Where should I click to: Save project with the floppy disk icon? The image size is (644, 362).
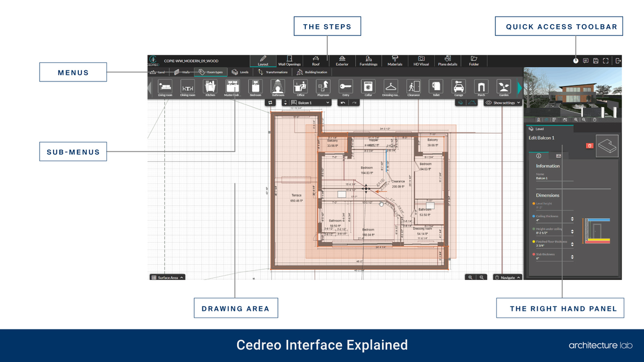coord(596,61)
